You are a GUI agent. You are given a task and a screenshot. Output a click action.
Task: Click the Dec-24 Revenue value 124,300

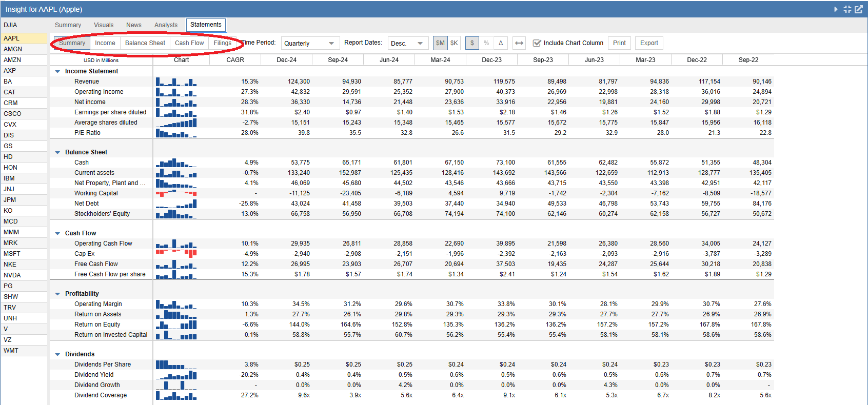pyautogui.click(x=299, y=82)
